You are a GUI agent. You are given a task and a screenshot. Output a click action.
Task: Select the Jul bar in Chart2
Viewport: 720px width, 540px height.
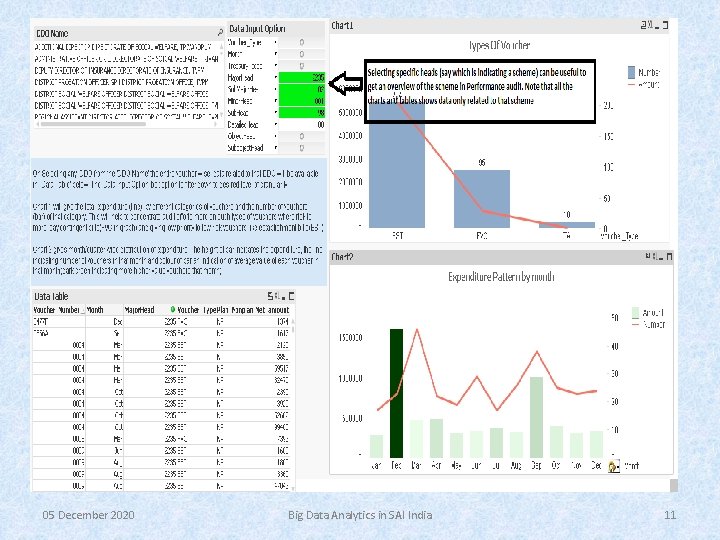[x=496, y=443]
